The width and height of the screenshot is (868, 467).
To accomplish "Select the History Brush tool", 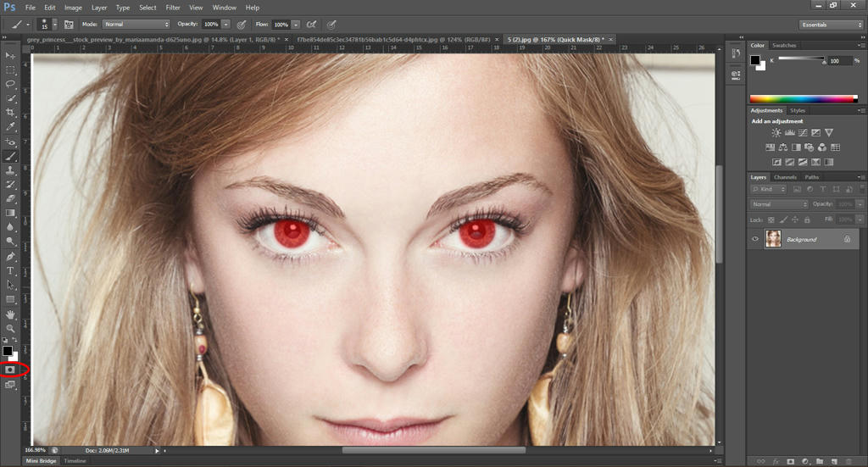I will pos(10,184).
